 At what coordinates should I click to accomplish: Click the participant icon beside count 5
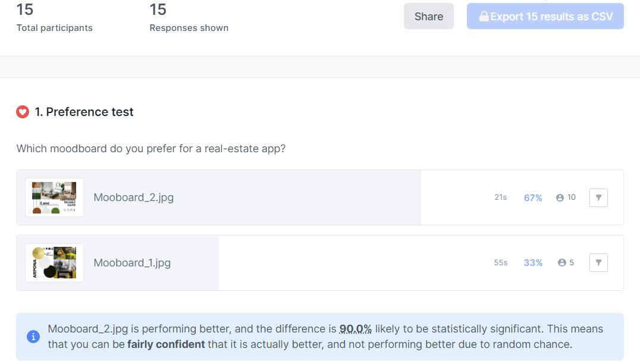tap(561, 262)
